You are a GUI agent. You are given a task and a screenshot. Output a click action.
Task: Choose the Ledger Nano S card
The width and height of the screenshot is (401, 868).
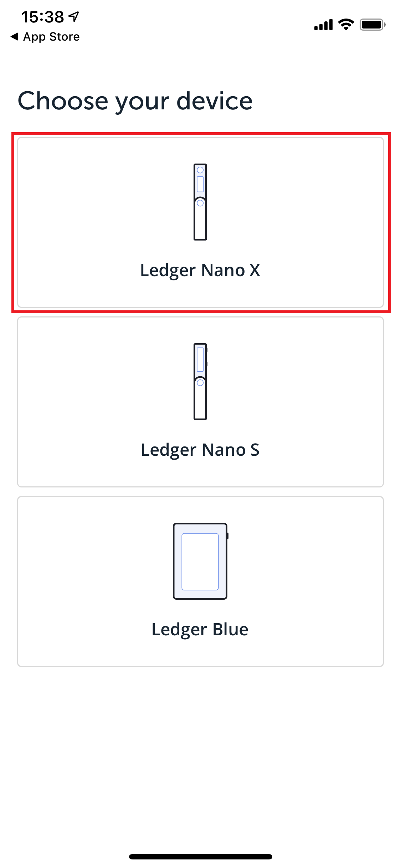point(201,402)
